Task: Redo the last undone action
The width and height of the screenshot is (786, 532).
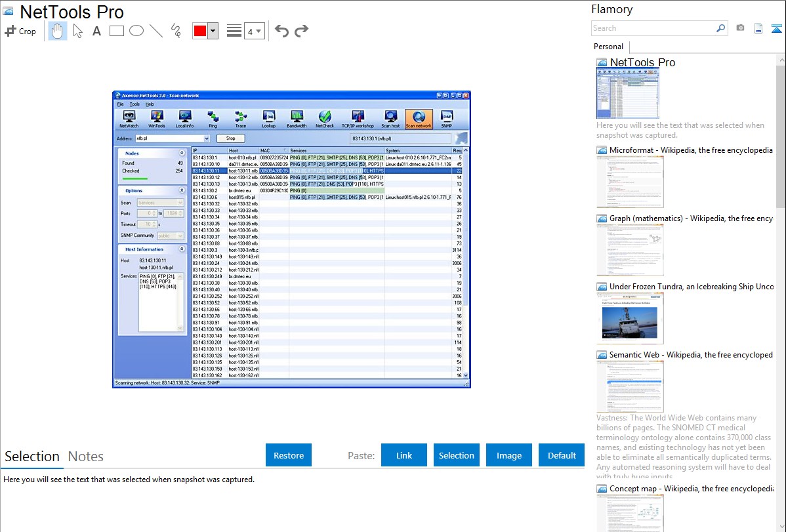Action: 301,31
